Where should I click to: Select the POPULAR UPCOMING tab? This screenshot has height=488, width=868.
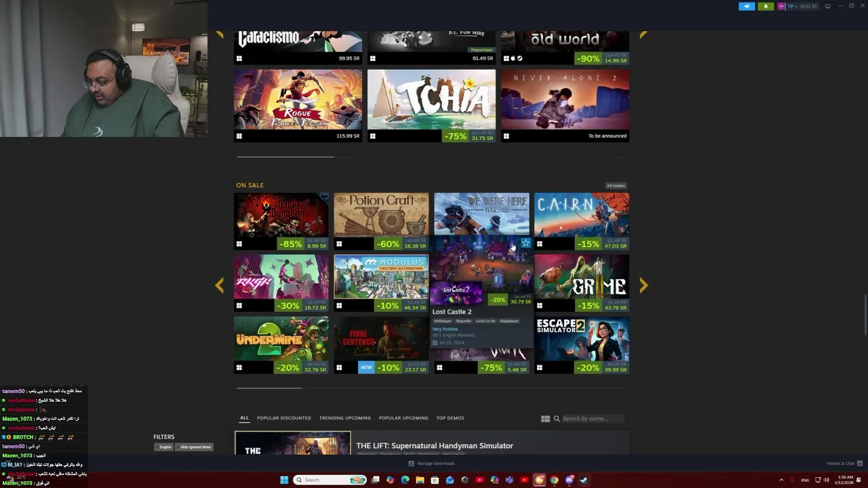click(x=403, y=418)
